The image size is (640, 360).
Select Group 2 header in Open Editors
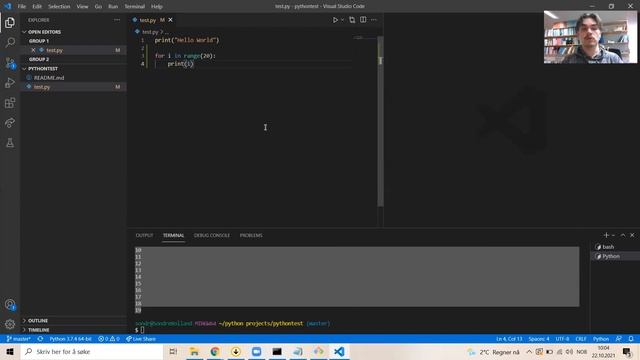(x=39, y=59)
